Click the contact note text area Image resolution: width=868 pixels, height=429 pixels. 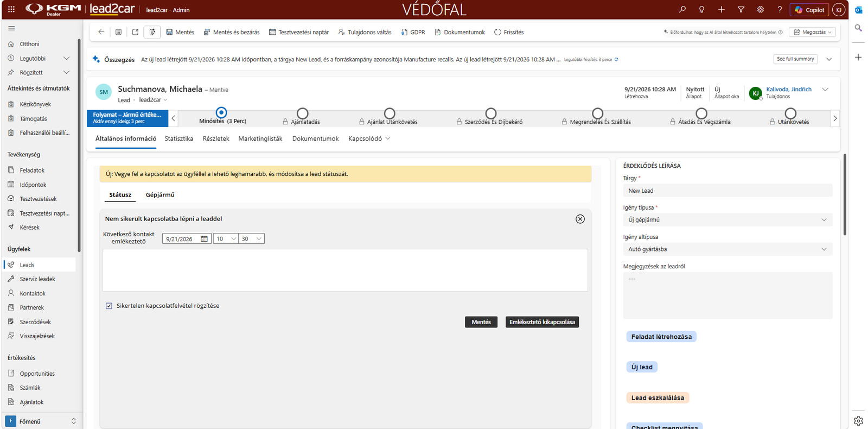(x=345, y=270)
